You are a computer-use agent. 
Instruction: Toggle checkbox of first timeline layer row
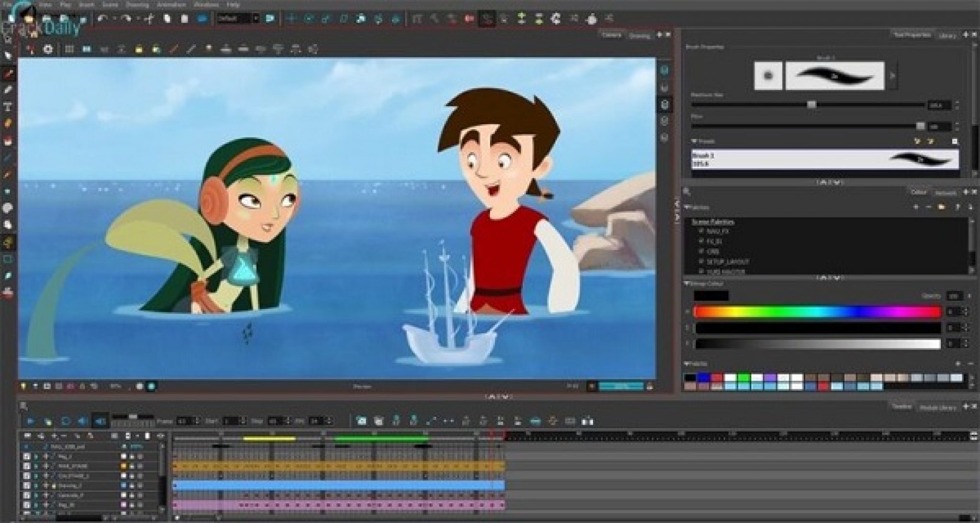point(27,456)
